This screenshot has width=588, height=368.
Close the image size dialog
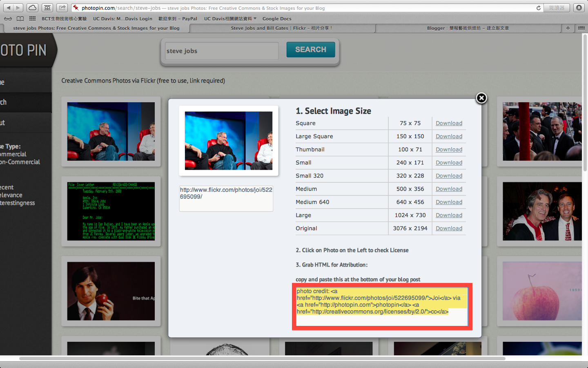[481, 98]
